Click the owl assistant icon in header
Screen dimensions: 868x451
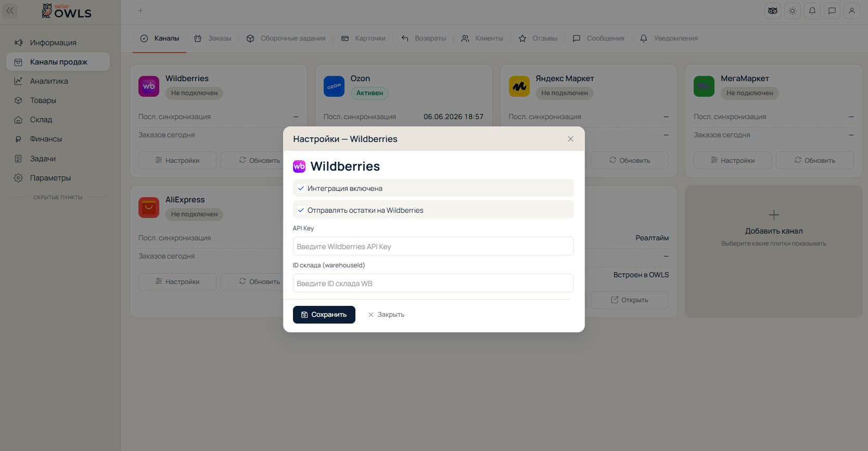[x=773, y=11]
